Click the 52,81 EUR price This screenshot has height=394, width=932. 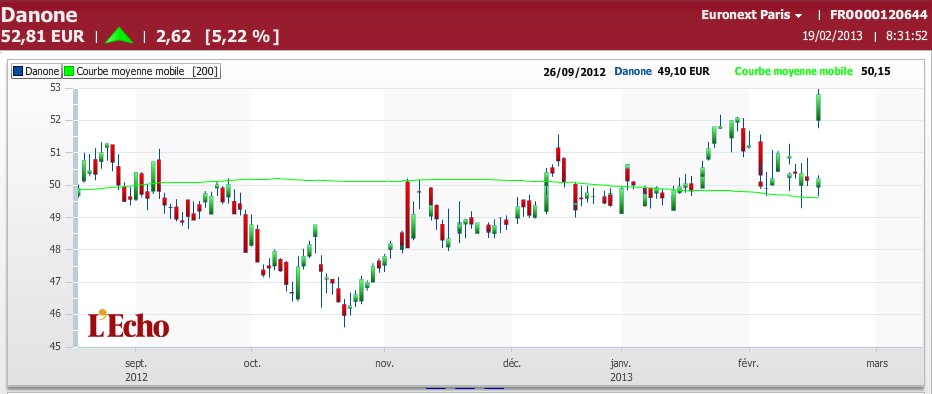[43, 36]
